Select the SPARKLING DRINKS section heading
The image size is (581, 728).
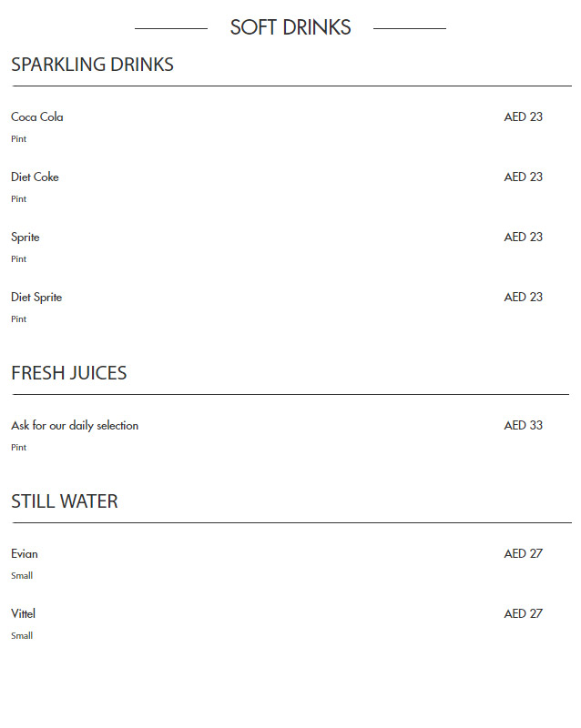[x=92, y=65]
